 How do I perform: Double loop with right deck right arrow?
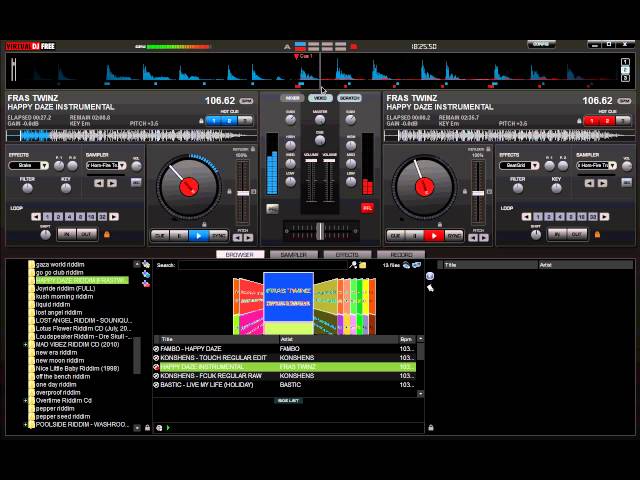[x=604, y=217]
